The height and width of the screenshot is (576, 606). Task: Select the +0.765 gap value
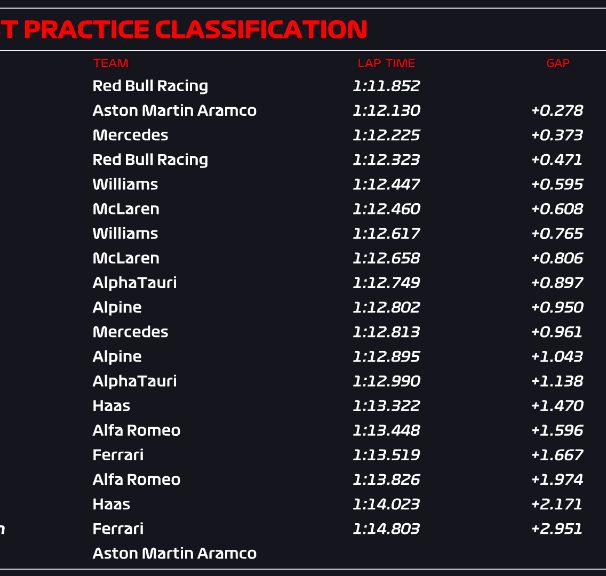557,233
